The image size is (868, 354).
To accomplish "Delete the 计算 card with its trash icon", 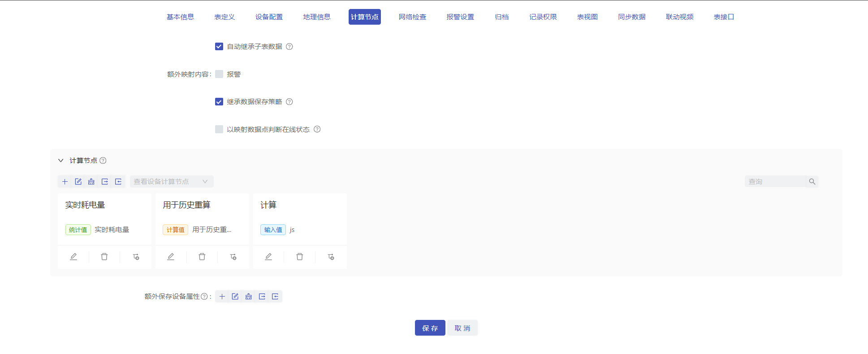I will click(300, 257).
